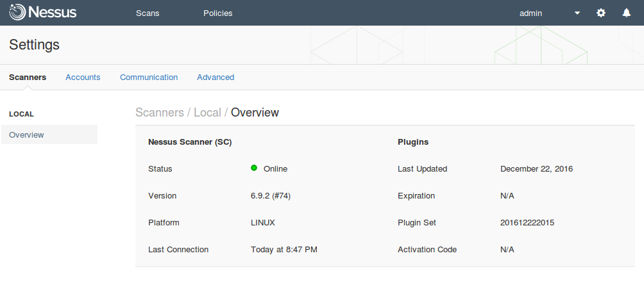Viewport: 644px width, 292px height.
Task: Switch to the Communication tab
Action: tap(149, 77)
